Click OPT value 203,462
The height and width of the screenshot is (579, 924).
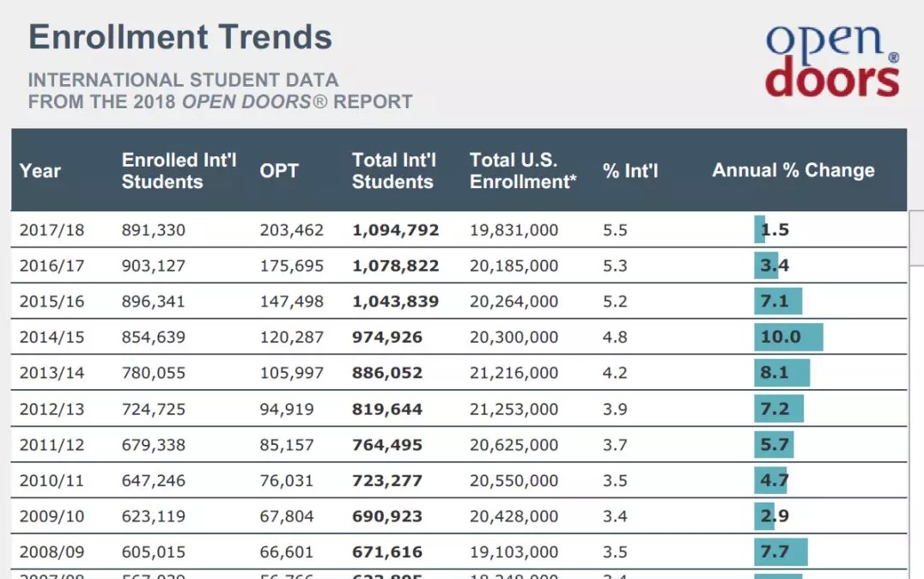pos(292,230)
